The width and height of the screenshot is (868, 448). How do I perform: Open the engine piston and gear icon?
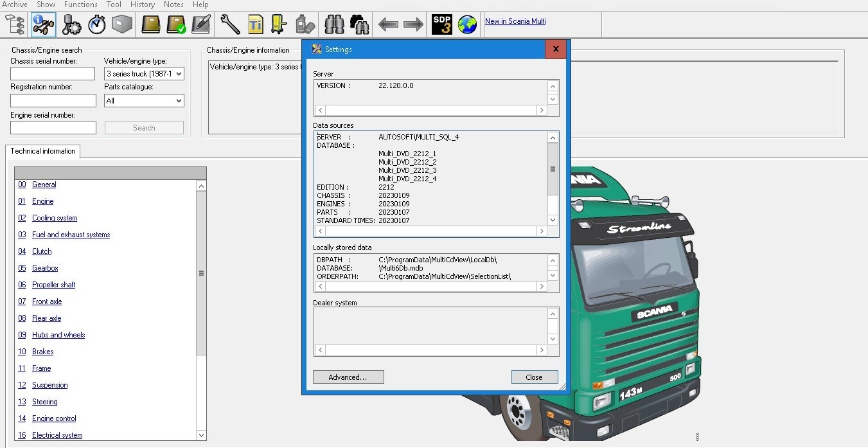(71, 24)
